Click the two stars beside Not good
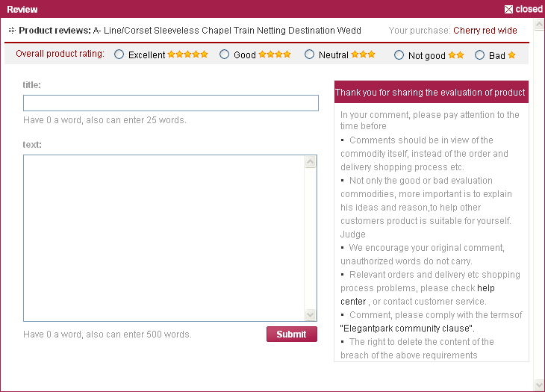Screen dimensions: 545x392 [456, 55]
